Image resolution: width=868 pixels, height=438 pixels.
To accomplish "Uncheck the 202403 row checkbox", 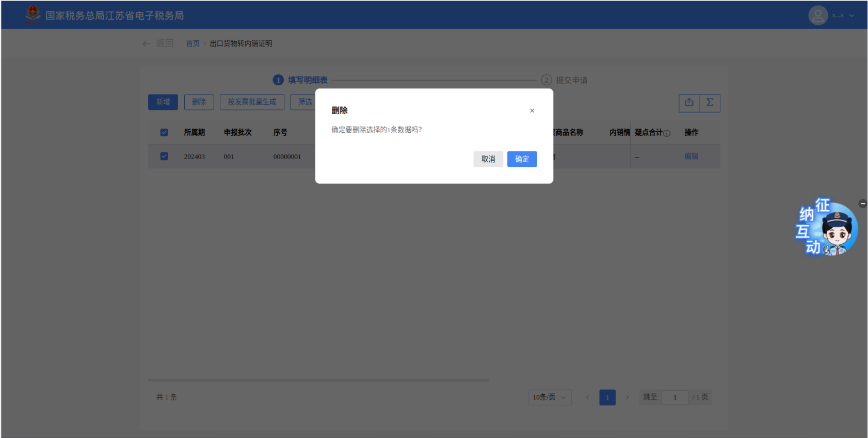I will coord(164,156).
